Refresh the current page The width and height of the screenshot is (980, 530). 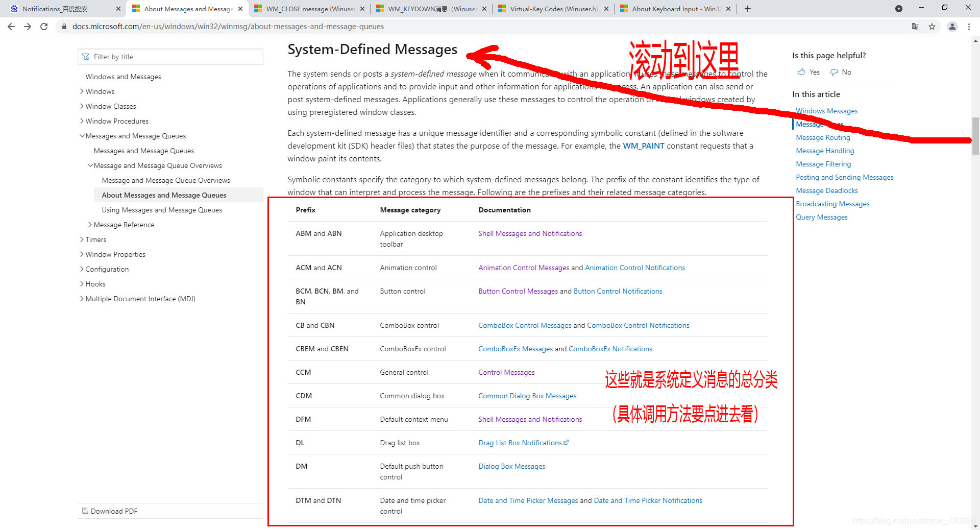coord(44,27)
